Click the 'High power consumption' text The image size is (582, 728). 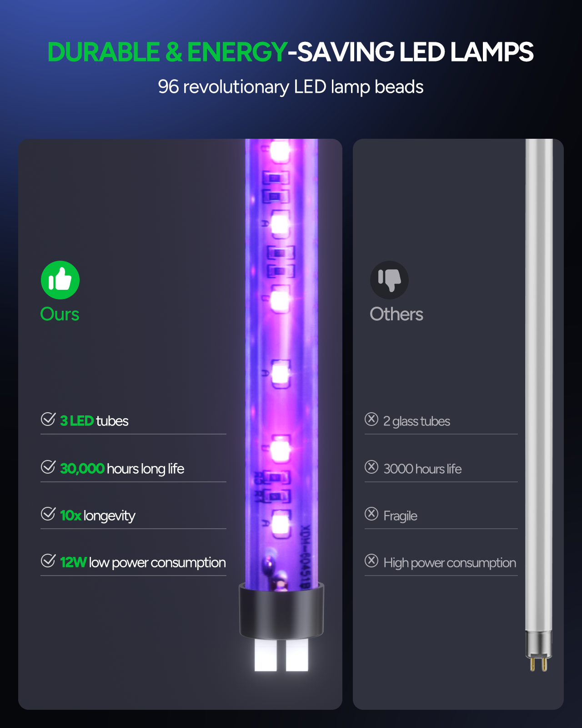[450, 563]
